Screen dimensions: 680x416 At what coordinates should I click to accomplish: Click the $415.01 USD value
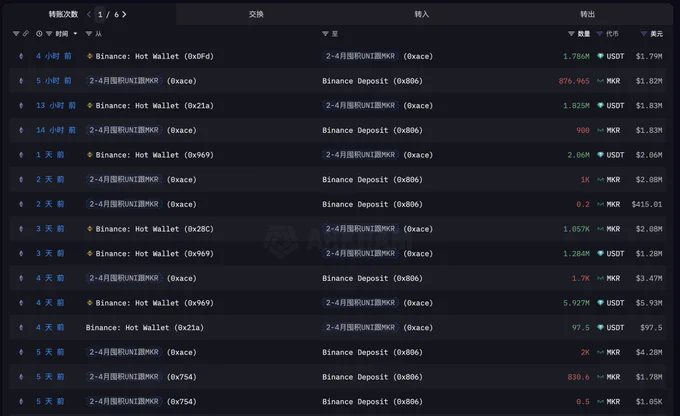pos(647,204)
